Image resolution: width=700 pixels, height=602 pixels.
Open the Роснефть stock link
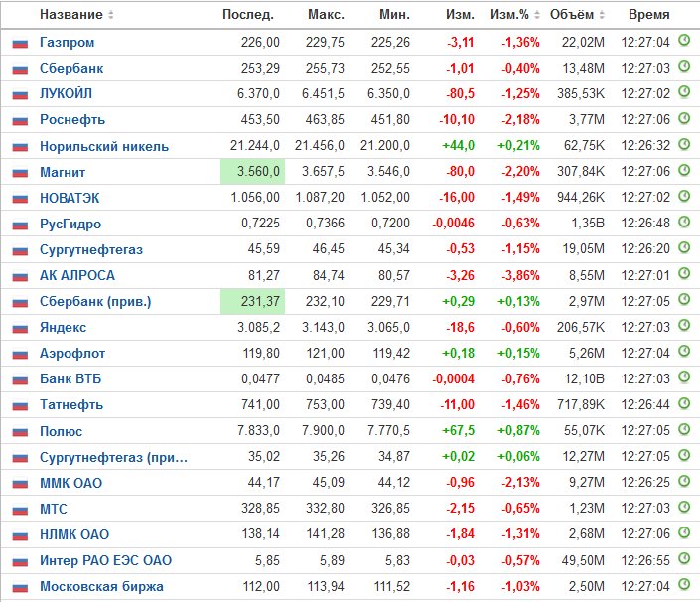pyautogui.click(x=72, y=119)
